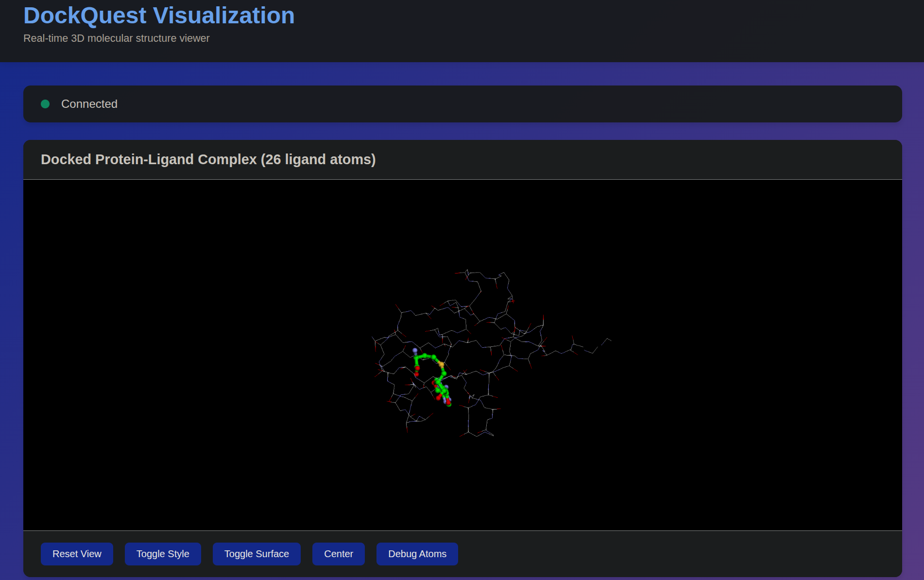Open Debug Atoms output
The width and height of the screenshot is (924, 580).
click(417, 554)
